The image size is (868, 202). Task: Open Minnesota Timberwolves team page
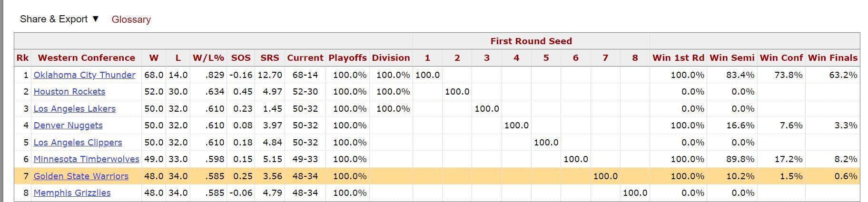[x=86, y=159]
